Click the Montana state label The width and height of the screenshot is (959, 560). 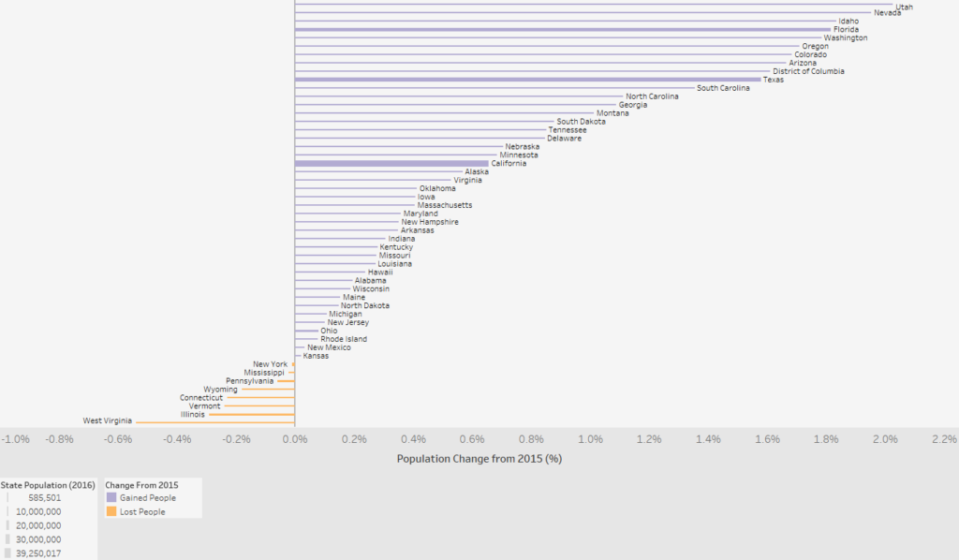[x=612, y=113]
